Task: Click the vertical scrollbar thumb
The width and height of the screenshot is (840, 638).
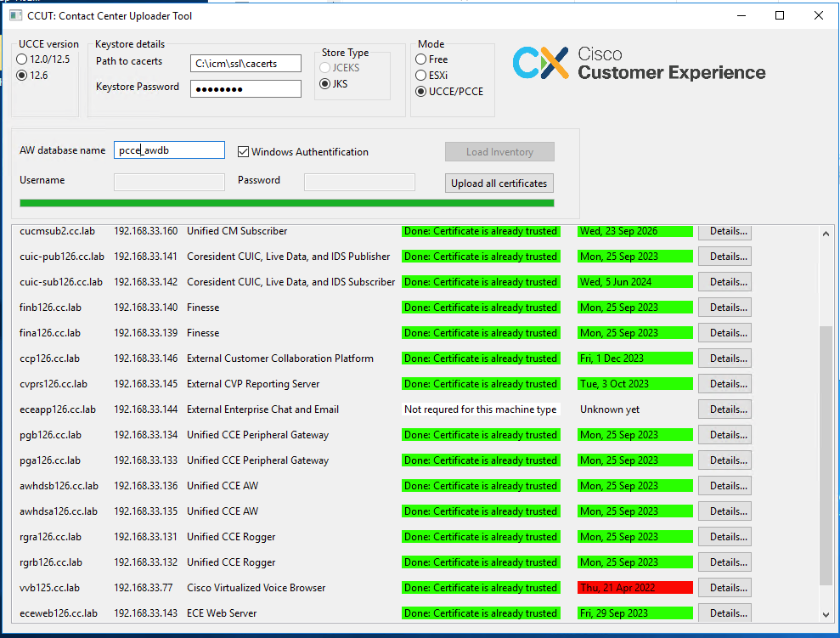Action: coord(826,455)
